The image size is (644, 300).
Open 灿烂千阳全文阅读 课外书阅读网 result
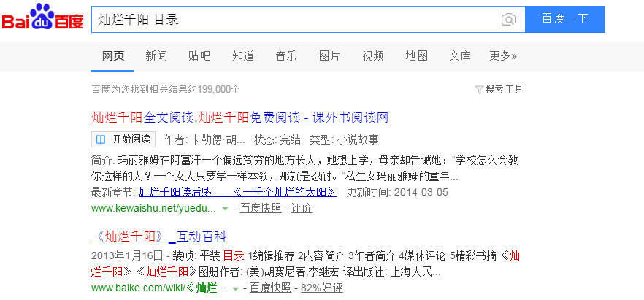239,118
